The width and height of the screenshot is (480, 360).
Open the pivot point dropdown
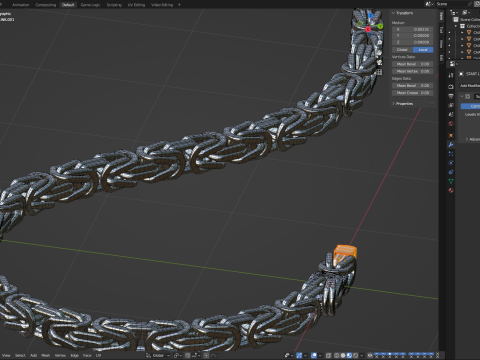[x=177, y=355]
